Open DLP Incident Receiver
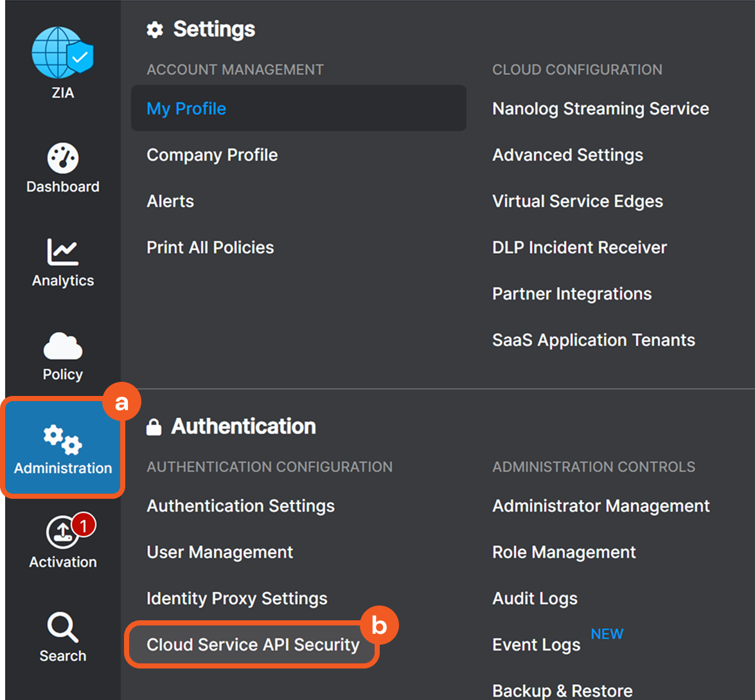The image size is (755, 700). click(x=579, y=247)
